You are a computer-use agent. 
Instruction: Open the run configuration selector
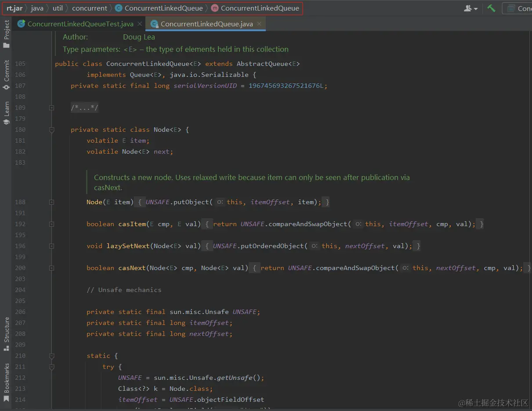click(x=518, y=8)
